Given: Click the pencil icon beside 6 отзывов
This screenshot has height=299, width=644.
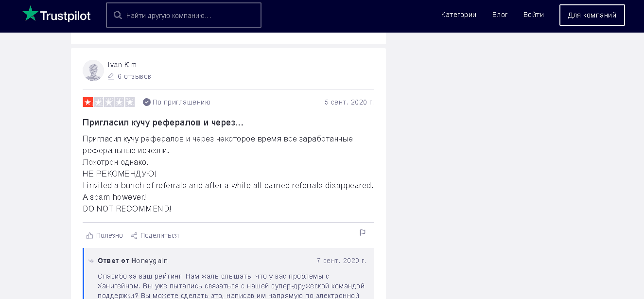Looking at the screenshot, I should [x=111, y=76].
